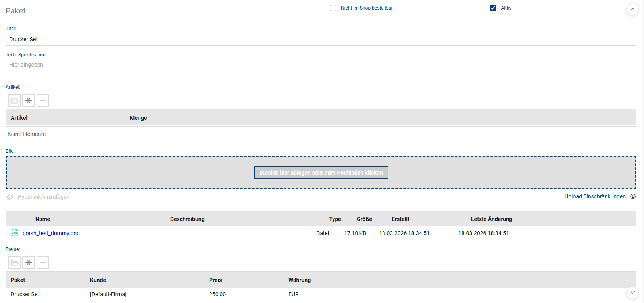Click Type column header

pos(335,219)
